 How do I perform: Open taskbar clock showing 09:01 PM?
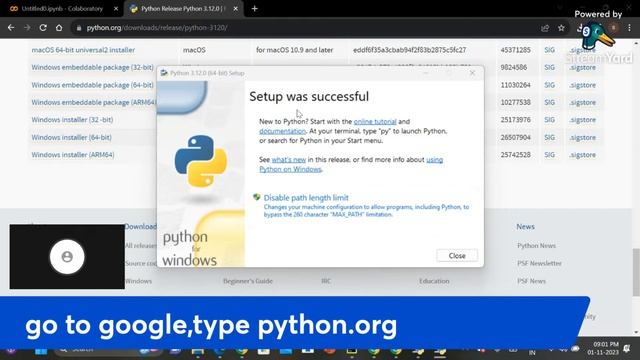(x=603, y=348)
